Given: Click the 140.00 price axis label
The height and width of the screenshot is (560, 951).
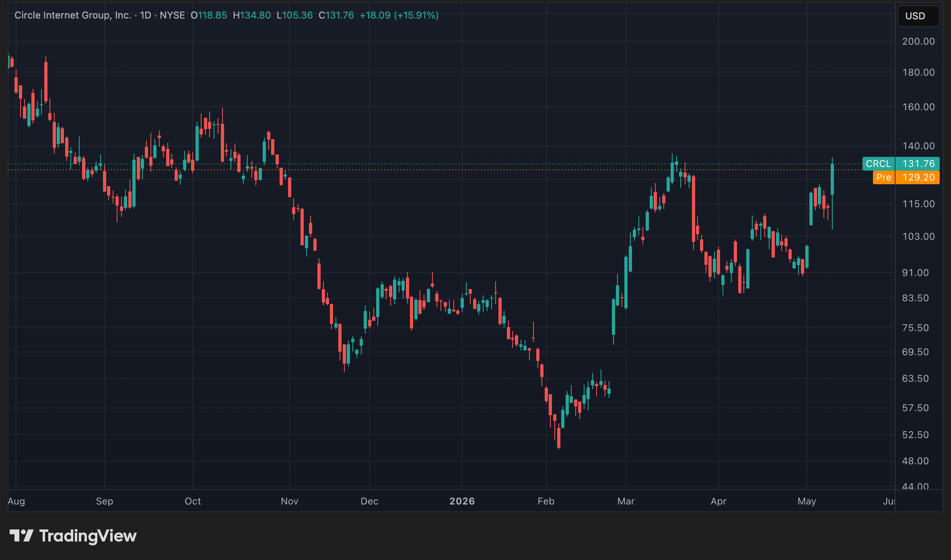Looking at the screenshot, I should (x=918, y=146).
